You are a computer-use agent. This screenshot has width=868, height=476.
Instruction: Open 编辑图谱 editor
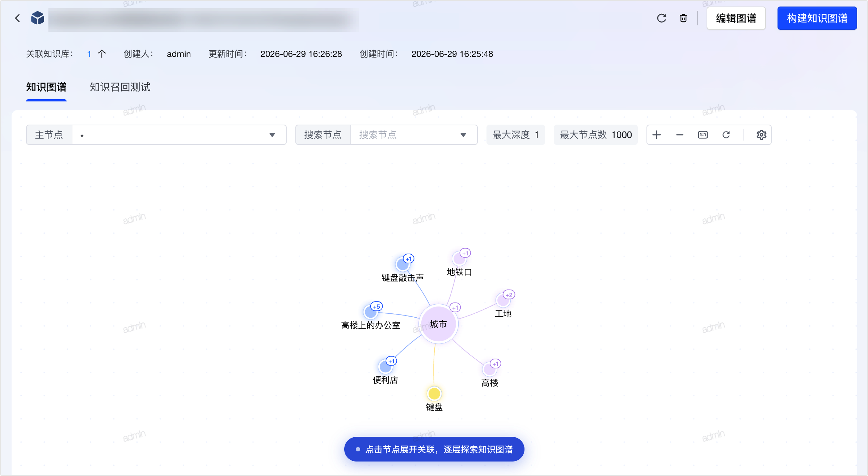click(736, 18)
